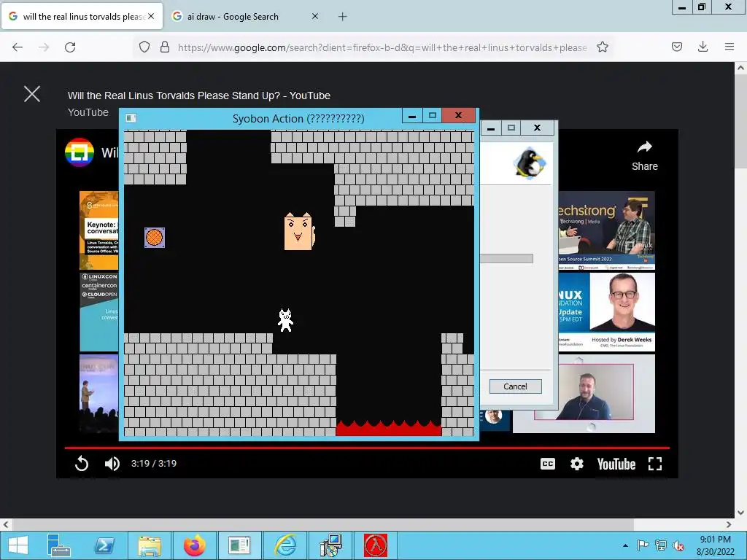Click the address bar URL field
Image resolution: width=747 pixels, height=560 pixels.
tap(382, 47)
